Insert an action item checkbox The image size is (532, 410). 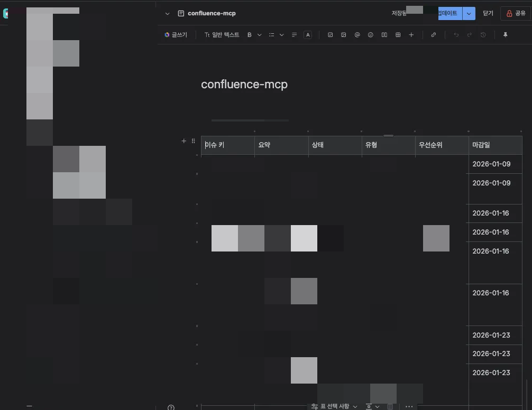coord(330,35)
